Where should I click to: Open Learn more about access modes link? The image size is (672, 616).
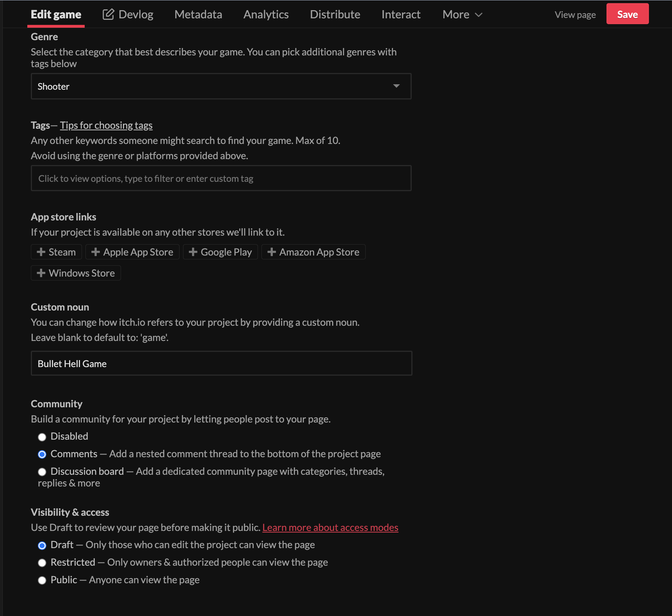(x=330, y=527)
